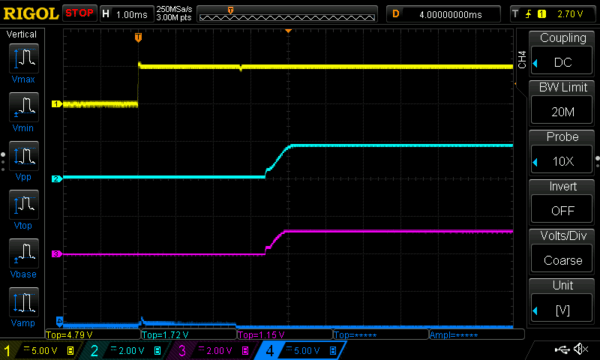Toggle the Invert OFF setting
The width and height of the screenshot is (600, 360).
[562, 202]
